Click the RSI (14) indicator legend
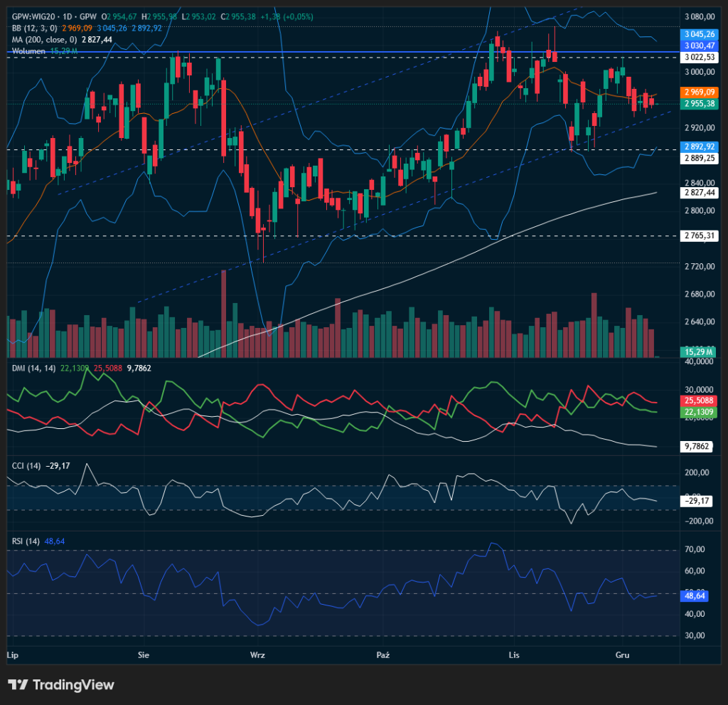This screenshot has height=705, width=728. pos(26,541)
